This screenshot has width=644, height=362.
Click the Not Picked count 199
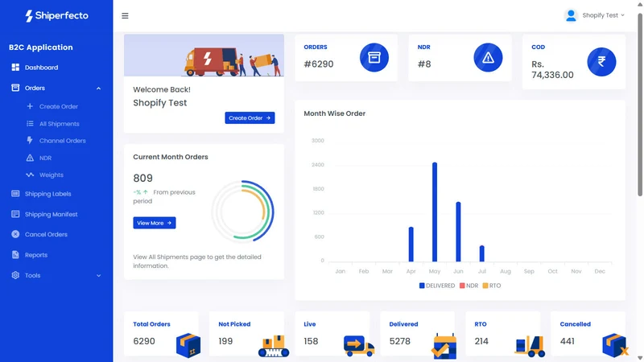225,341
